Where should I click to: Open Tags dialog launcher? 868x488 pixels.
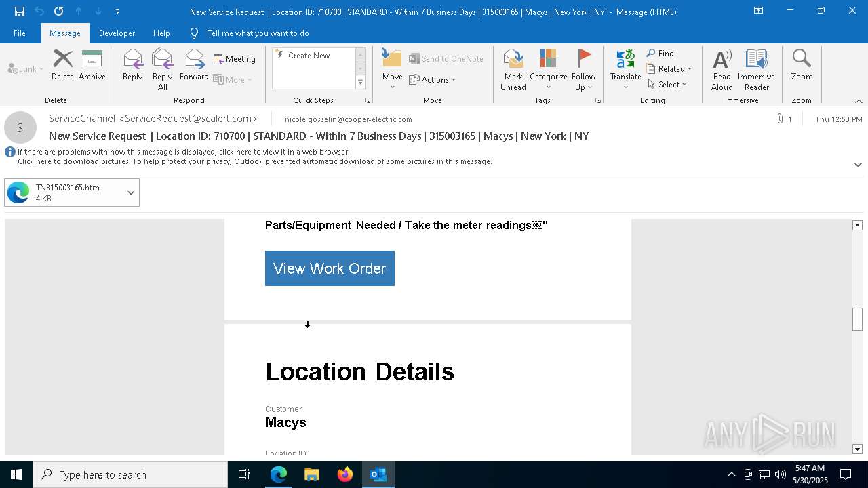tap(598, 100)
